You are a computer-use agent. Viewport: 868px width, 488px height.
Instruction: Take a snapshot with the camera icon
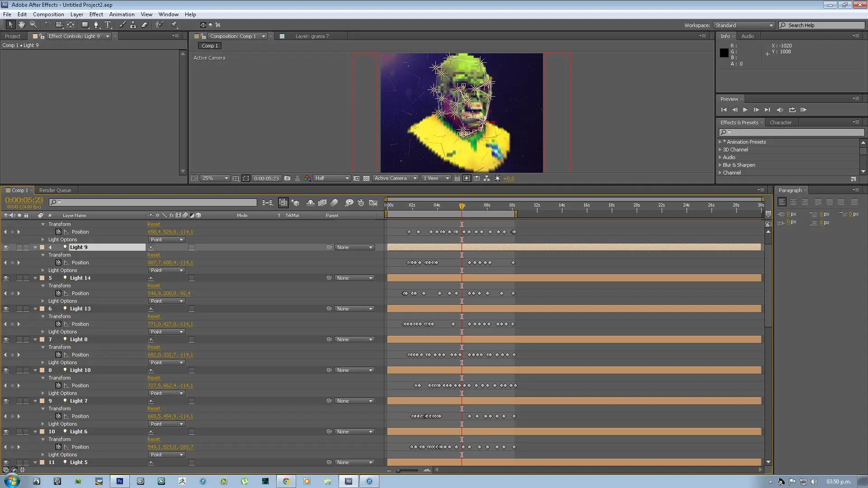[x=287, y=178]
